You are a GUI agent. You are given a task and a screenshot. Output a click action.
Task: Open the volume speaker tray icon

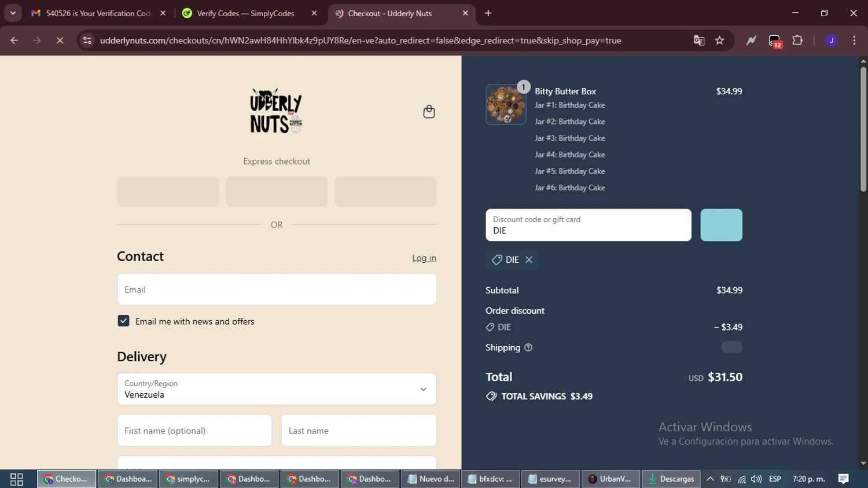coord(756,479)
